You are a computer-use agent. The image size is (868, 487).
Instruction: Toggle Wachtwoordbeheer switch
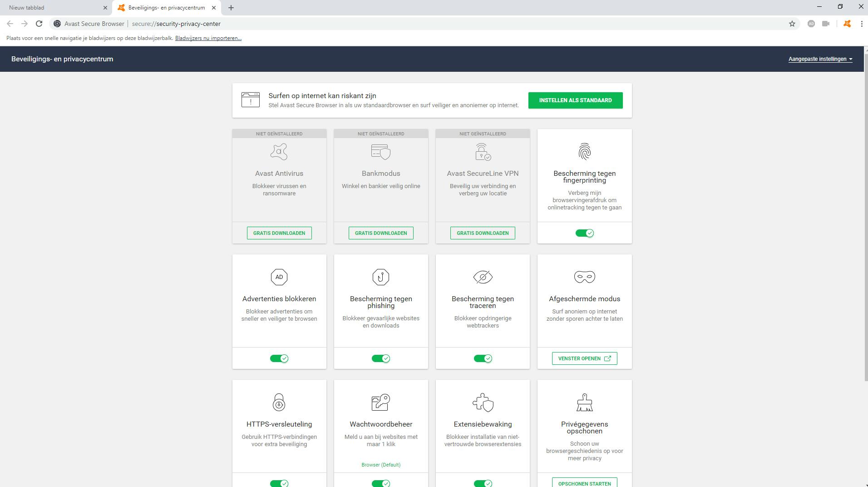[x=381, y=483]
